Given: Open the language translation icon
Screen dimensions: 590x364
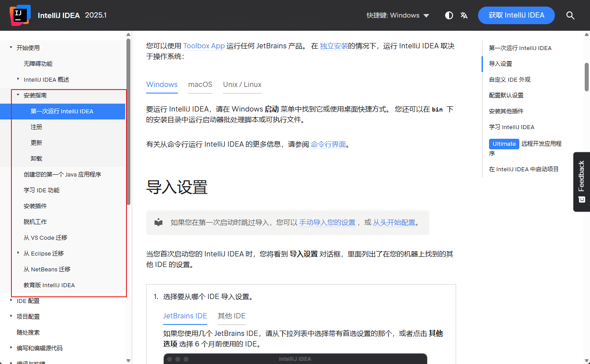Looking at the screenshot, I should point(464,15).
